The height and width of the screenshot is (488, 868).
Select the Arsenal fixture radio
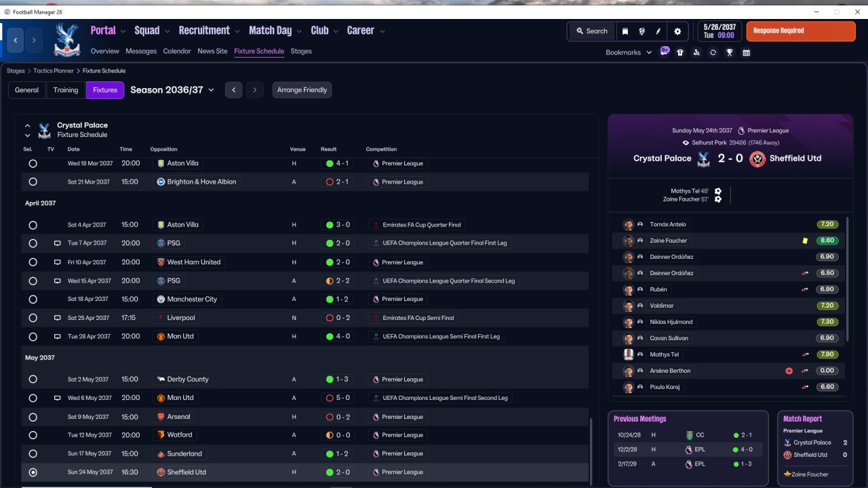pos(33,417)
